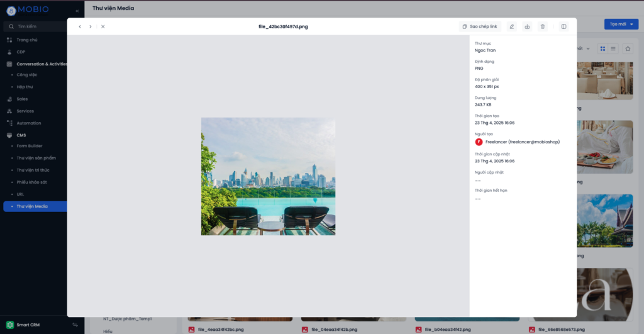The width and height of the screenshot is (644, 334).
Task: Download the file with download icon
Action: click(x=528, y=26)
